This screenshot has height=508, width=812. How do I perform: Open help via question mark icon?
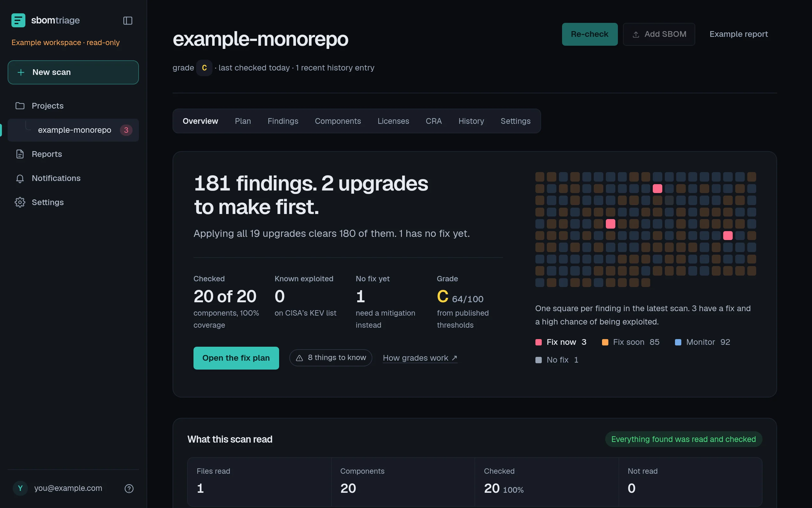[x=129, y=488]
